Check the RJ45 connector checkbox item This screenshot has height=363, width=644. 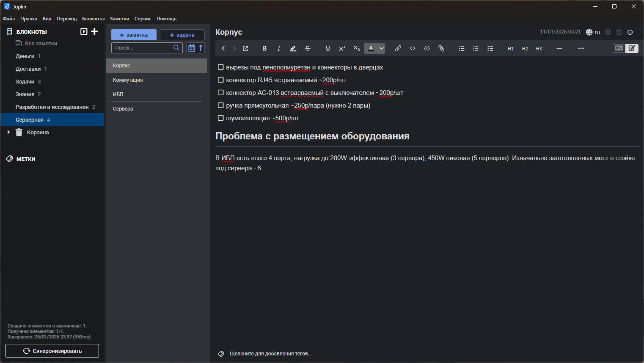click(220, 80)
